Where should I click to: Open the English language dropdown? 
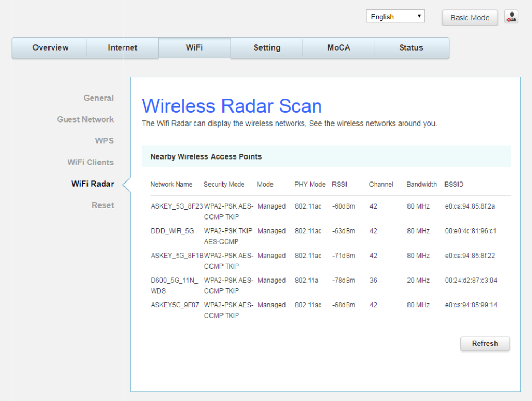pyautogui.click(x=395, y=17)
